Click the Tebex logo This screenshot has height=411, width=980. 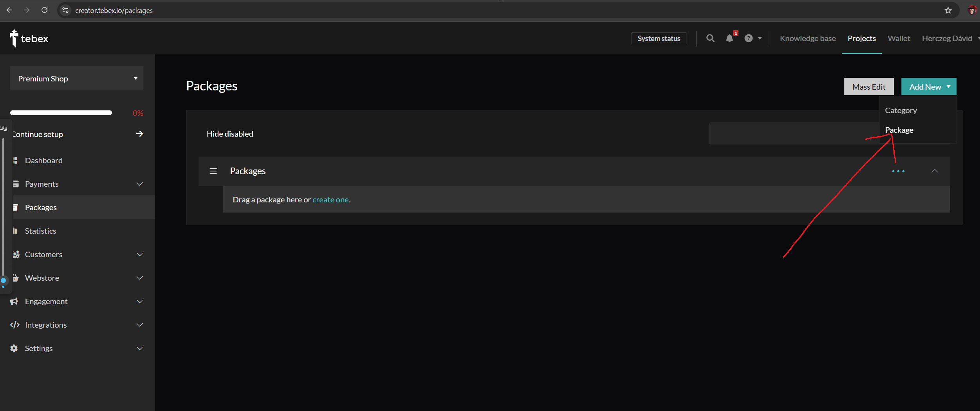[x=29, y=38]
